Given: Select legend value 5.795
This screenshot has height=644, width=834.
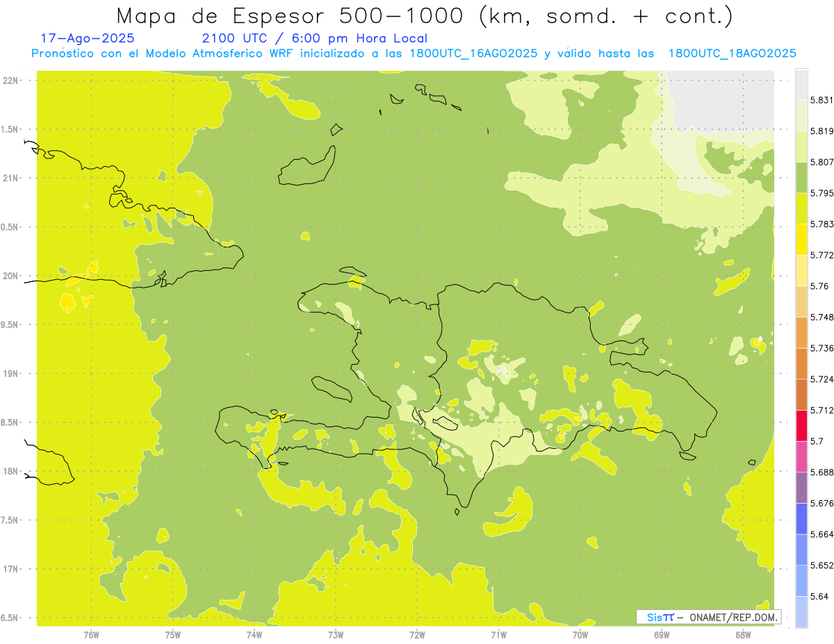Looking at the screenshot, I should click(822, 193).
